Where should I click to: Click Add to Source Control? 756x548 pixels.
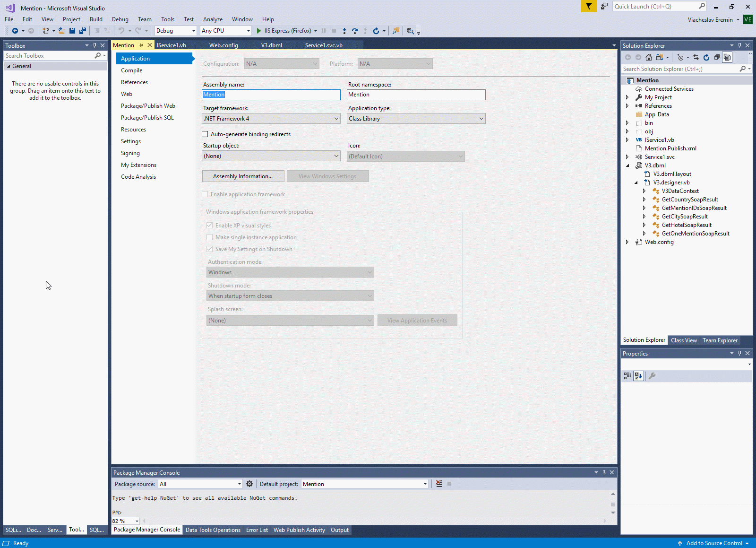pyautogui.click(x=713, y=543)
